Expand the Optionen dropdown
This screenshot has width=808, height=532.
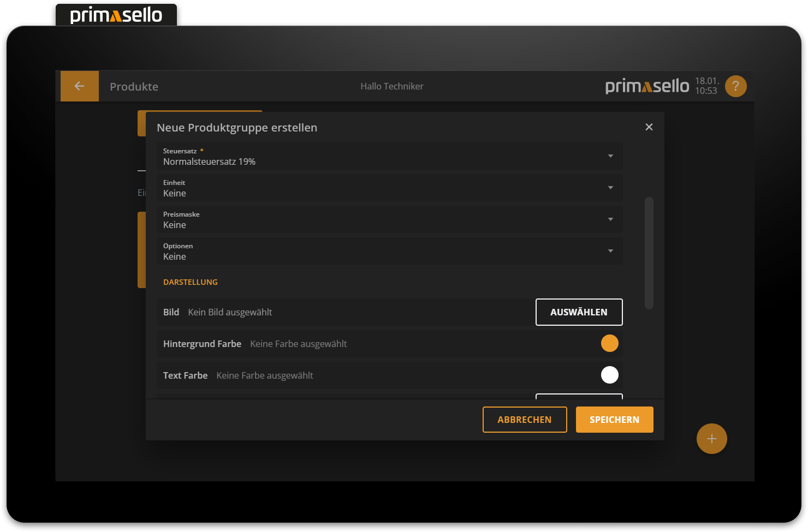tap(389, 252)
